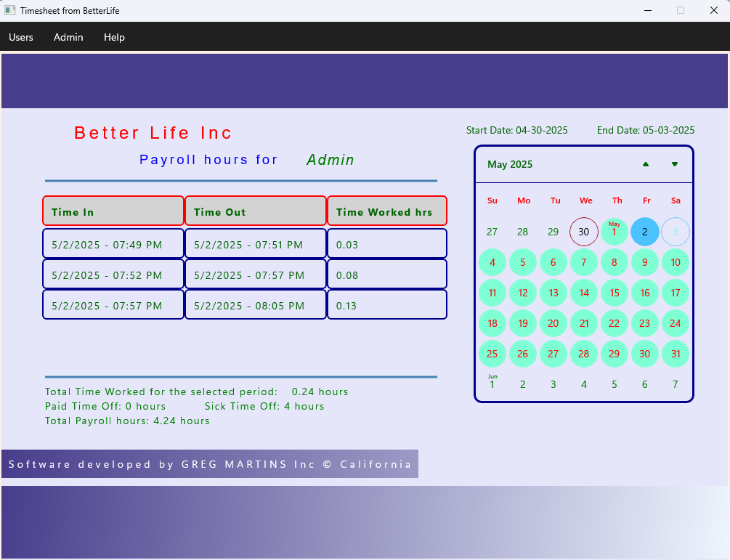
Task: Close the Timesheet window
Action: [713, 10]
